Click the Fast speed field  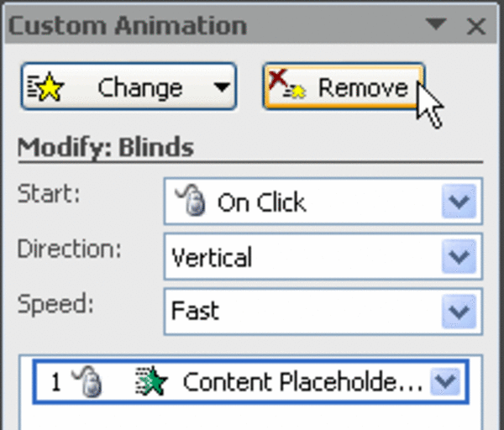pyautogui.click(x=302, y=311)
